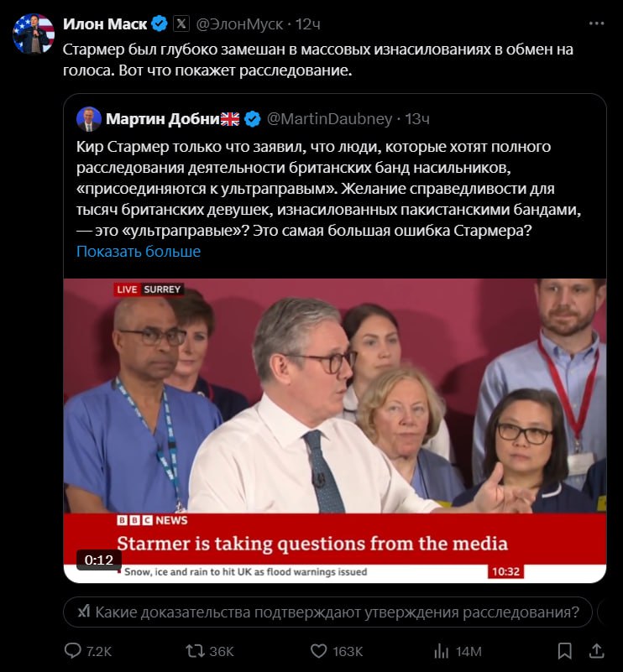Click the verified badge next to Мартин Добни
This screenshot has width=623, height=672.
click(253, 119)
